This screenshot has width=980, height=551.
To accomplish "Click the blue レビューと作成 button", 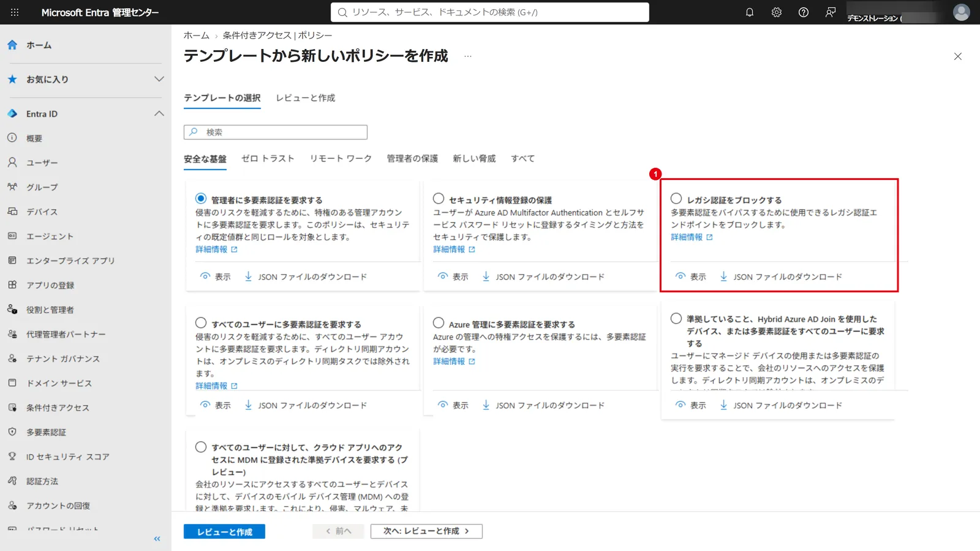I will pos(224,531).
